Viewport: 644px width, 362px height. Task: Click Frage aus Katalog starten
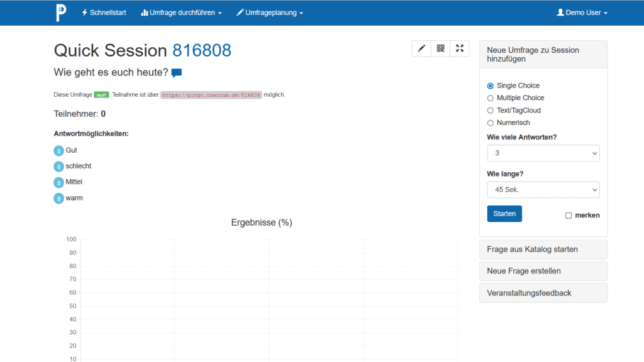click(x=543, y=249)
